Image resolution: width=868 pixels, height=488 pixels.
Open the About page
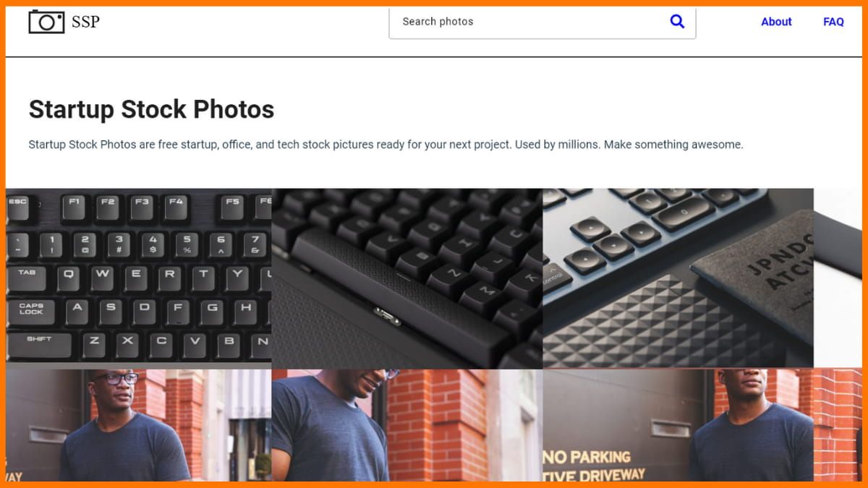[776, 22]
